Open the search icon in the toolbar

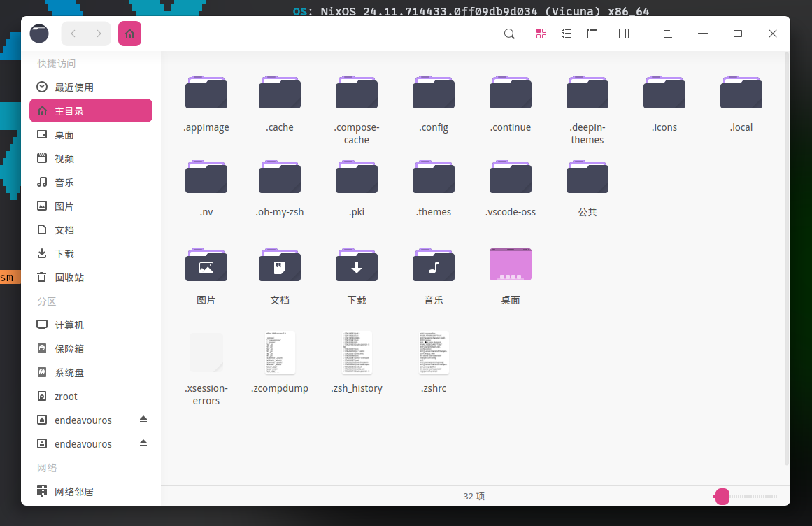point(510,34)
